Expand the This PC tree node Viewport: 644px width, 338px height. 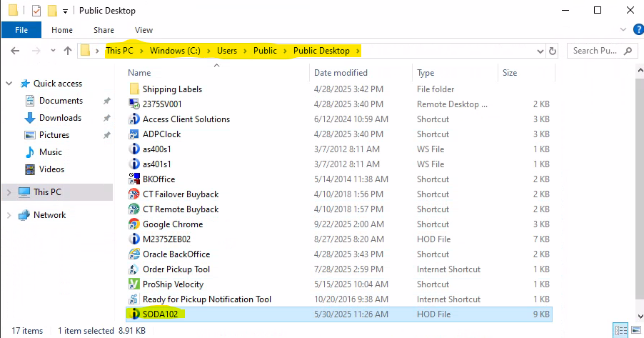point(9,192)
